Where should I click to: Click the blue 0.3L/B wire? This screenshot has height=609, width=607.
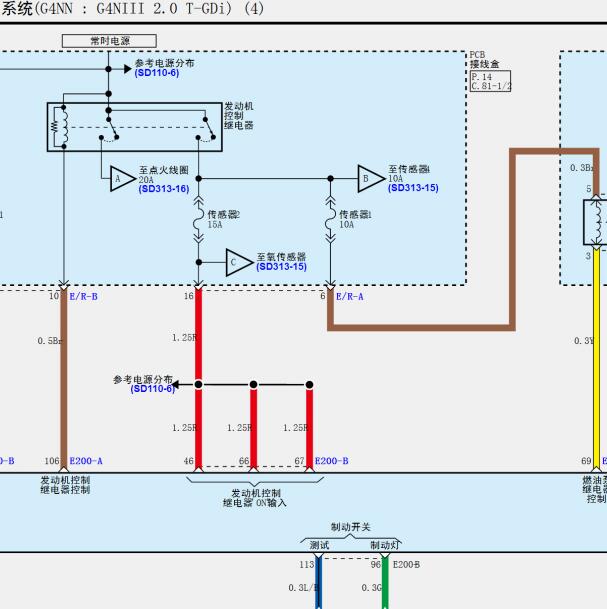pyautogui.click(x=318, y=585)
